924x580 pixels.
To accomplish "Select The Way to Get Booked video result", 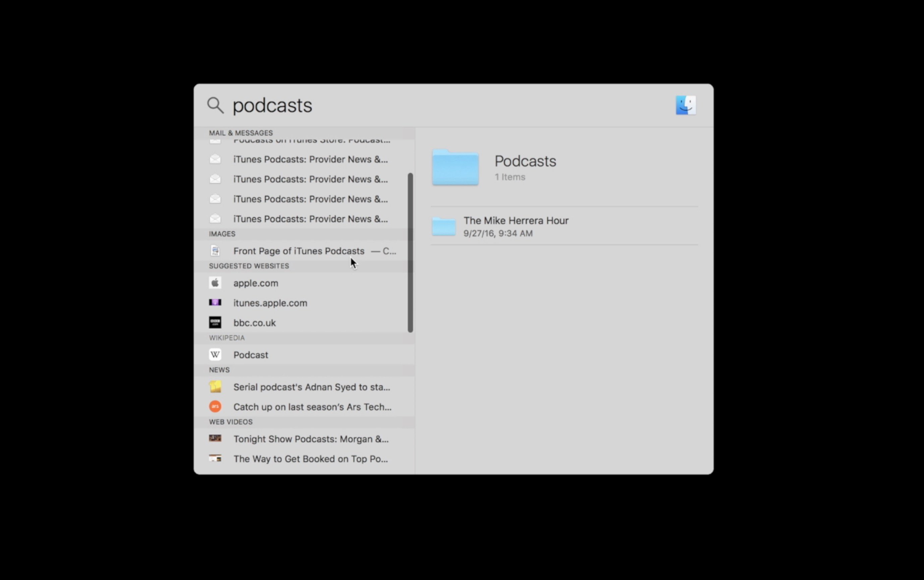I will tap(310, 459).
